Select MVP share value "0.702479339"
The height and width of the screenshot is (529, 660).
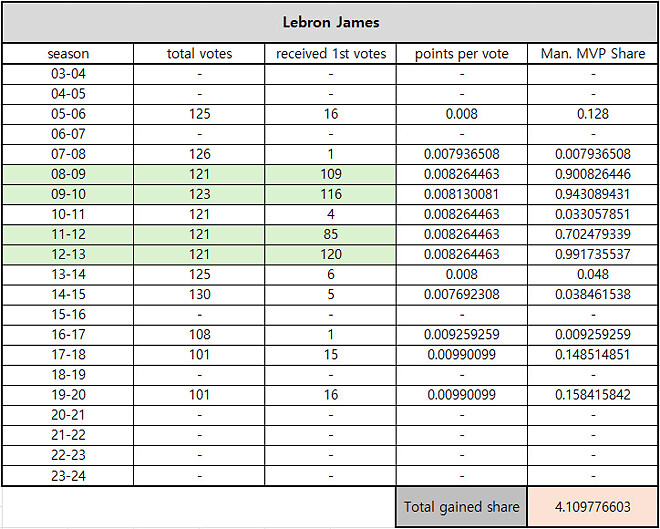click(593, 234)
